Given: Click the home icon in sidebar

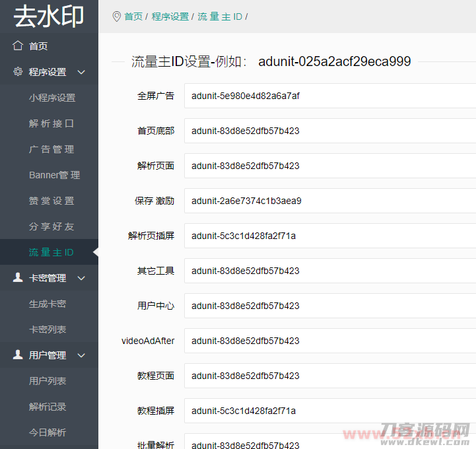Looking at the screenshot, I should pyautogui.click(x=18, y=46).
